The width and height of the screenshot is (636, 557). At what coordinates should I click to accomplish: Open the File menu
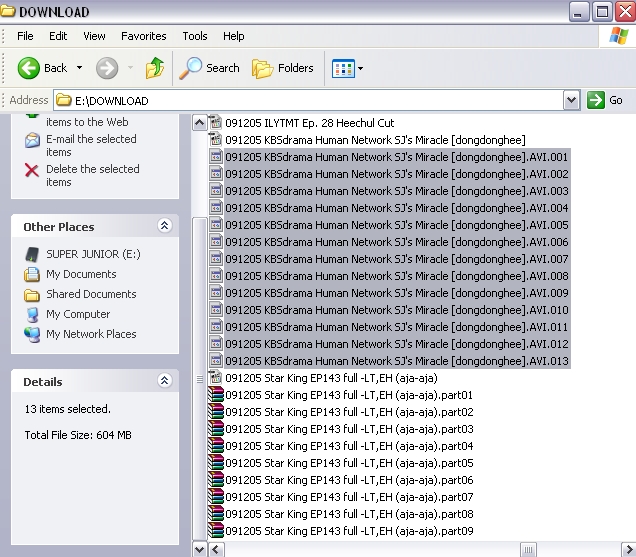25,36
